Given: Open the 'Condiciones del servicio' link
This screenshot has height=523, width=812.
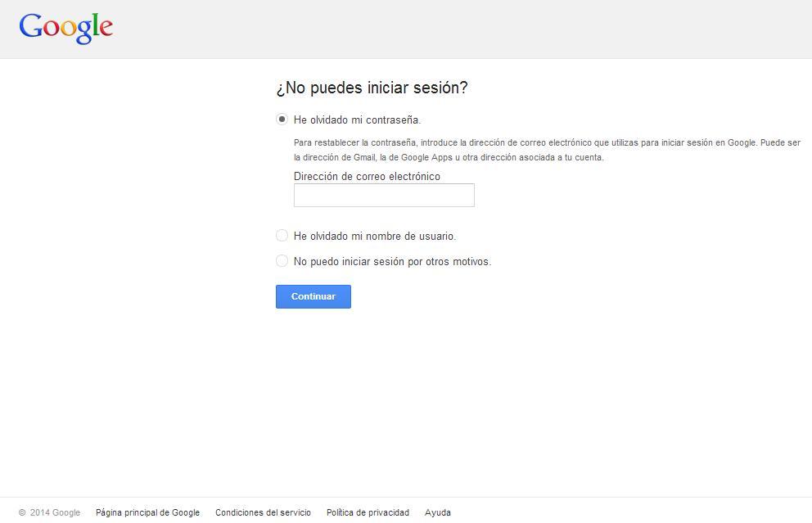Looking at the screenshot, I should point(263,512).
